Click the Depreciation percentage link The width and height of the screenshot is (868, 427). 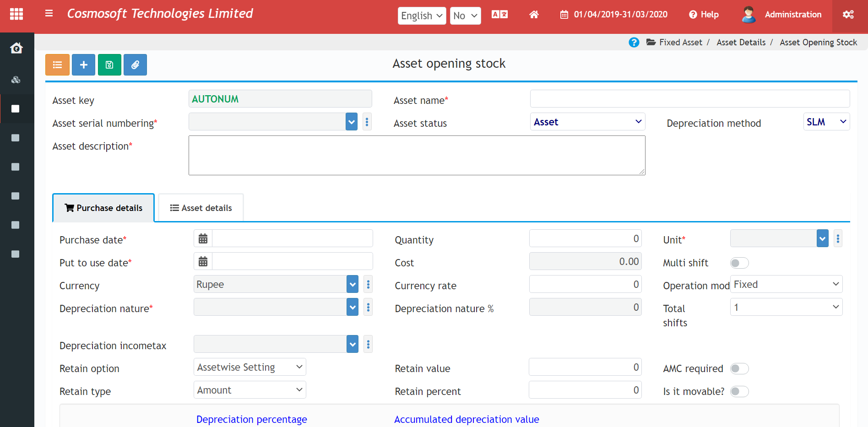click(251, 419)
